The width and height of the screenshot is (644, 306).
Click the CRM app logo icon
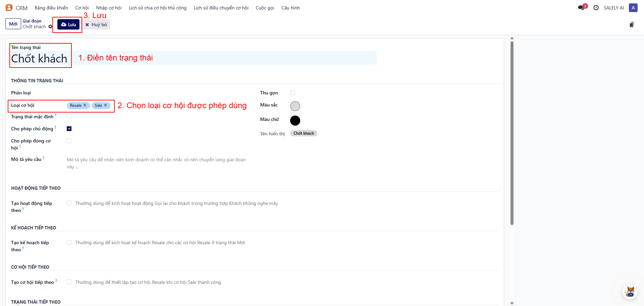(x=9, y=8)
